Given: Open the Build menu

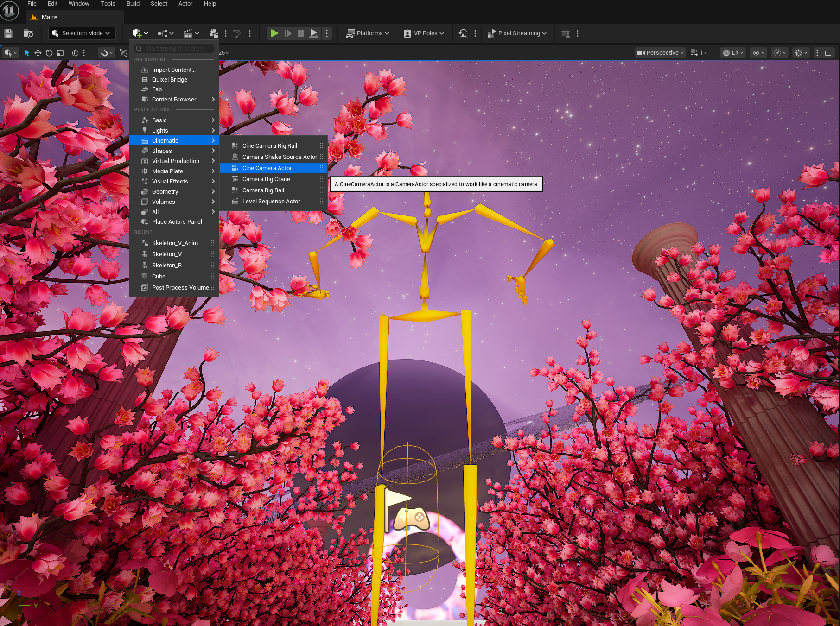Looking at the screenshot, I should tap(133, 4).
